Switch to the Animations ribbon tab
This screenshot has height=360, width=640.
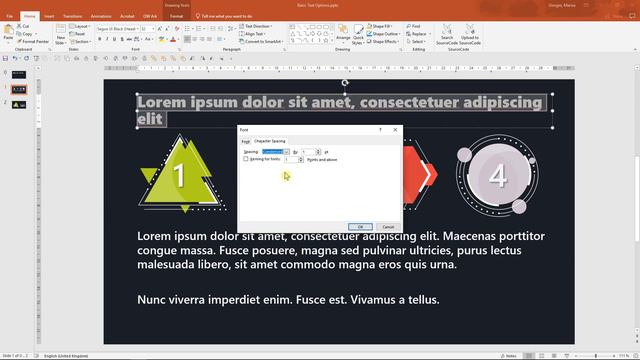pos(101,16)
